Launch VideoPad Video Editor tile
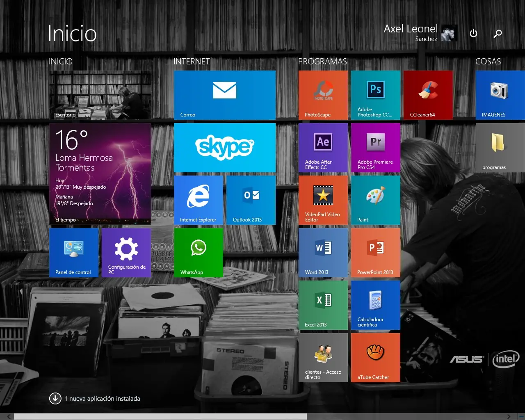Viewport: 525px width, 420px height. [x=323, y=200]
